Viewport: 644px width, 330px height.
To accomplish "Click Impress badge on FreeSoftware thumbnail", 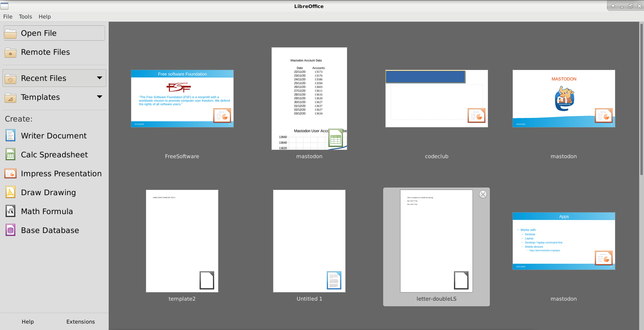I will tap(222, 115).
